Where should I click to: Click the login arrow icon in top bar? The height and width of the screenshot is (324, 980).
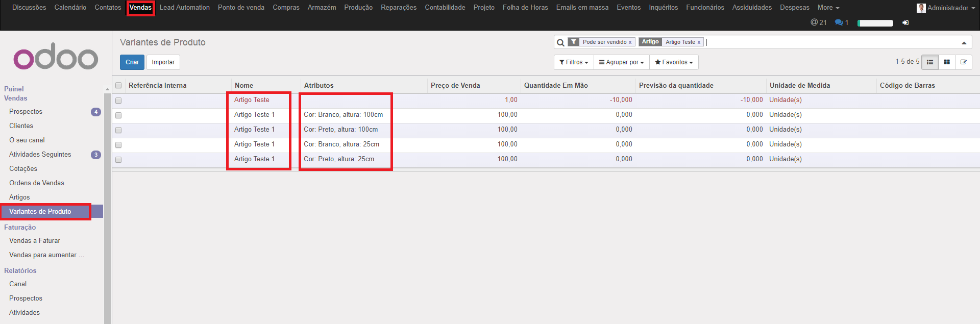pyautogui.click(x=905, y=23)
